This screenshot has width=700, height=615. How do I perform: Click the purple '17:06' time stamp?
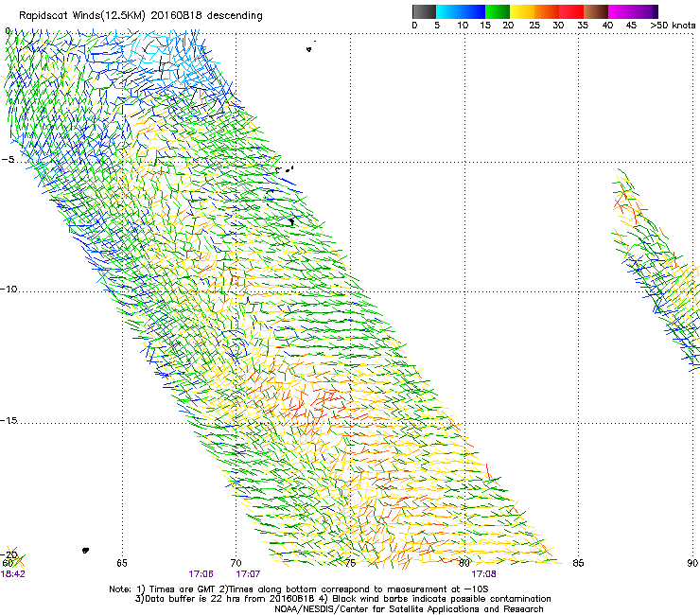coord(201,574)
